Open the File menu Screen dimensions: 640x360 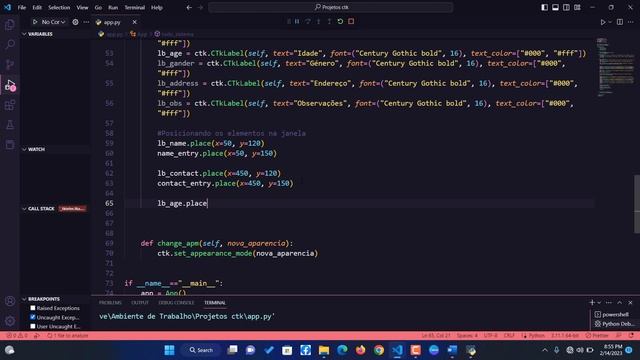22,7
